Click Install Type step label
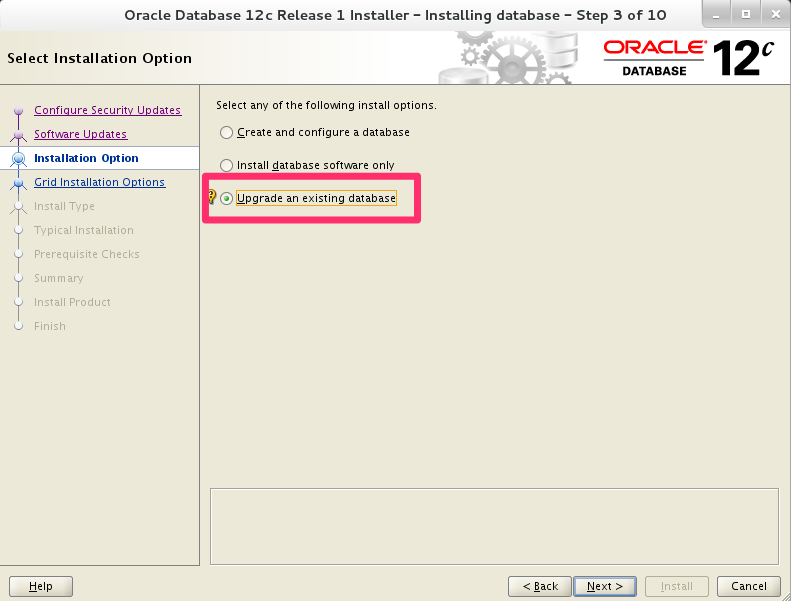The height and width of the screenshot is (601, 791). (x=64, y=206)
